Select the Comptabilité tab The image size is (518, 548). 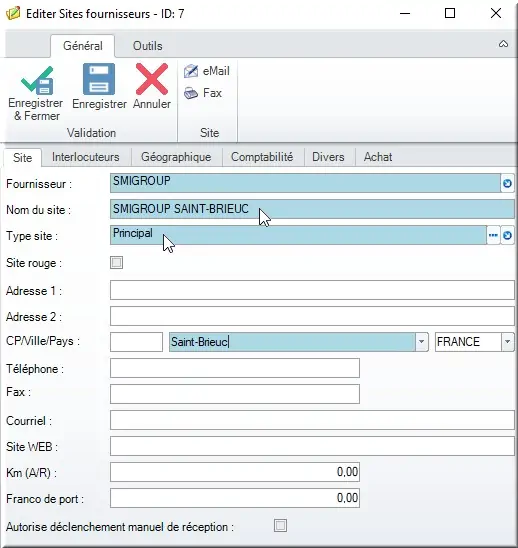(x=262, y=157)
